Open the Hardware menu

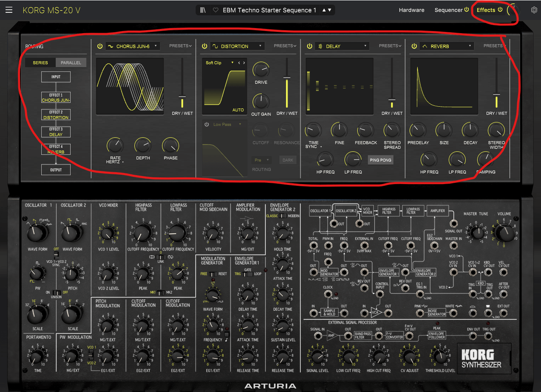click(x=411, y=10)
